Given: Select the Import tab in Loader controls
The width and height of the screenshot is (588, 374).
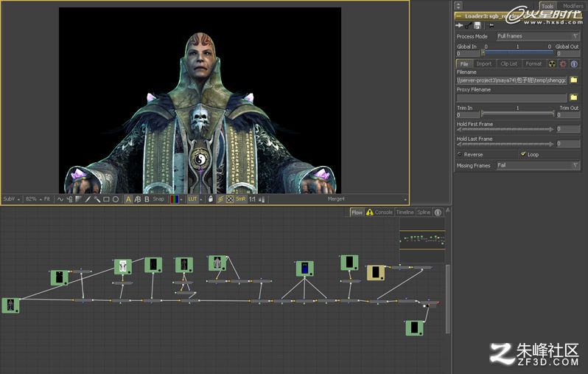Looking at the screenshot, I should click(x=484, y=64).
